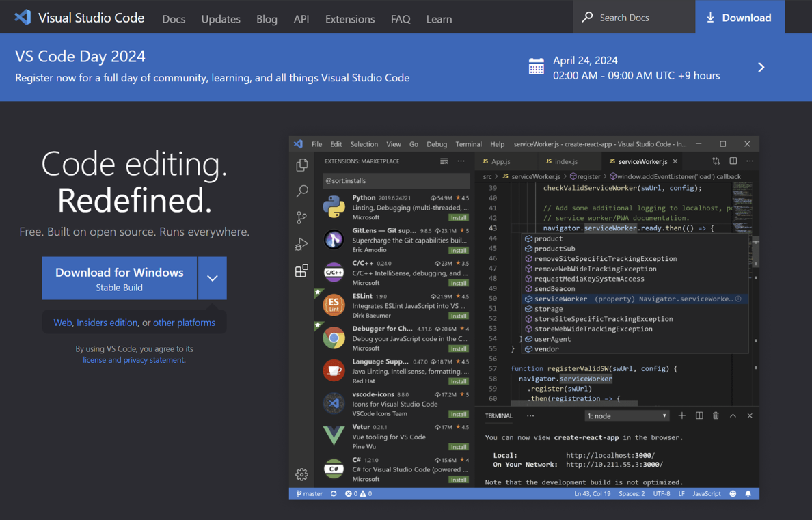The image size is (812, 520).
Task: Open the Terminal menu in editor
Action: click(x=469, y=144)
